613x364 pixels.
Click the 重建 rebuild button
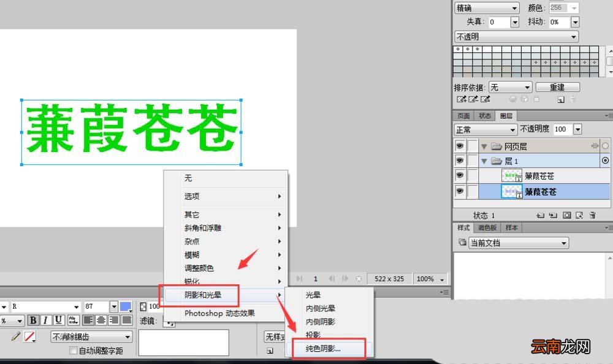point(557,87)
